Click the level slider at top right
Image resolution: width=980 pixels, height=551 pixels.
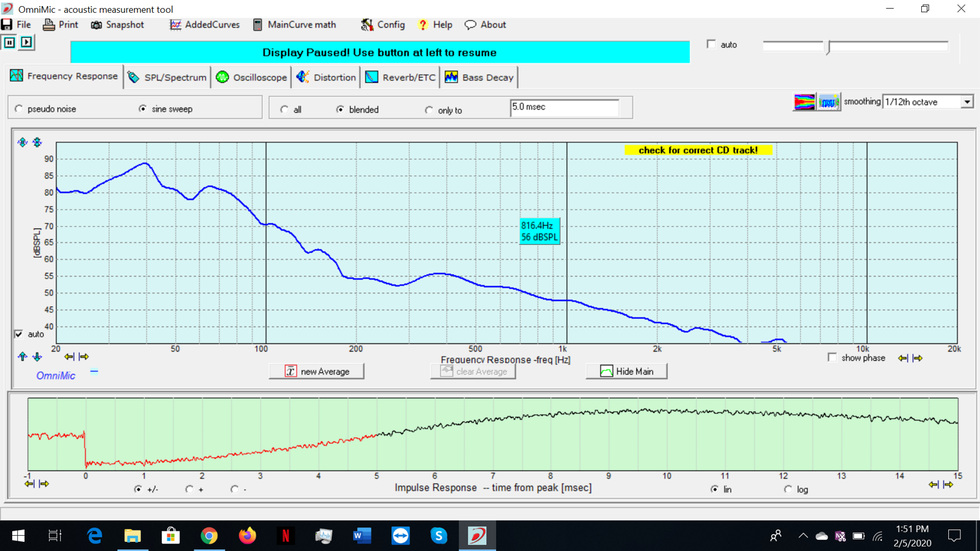(856, 47)
